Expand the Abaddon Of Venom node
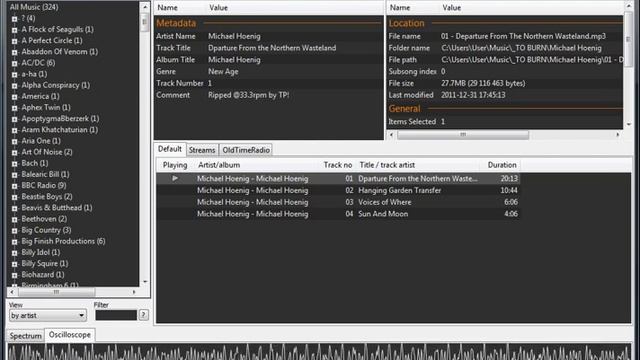The height and width of the screenshot is (360, 640). coord(14,52)
